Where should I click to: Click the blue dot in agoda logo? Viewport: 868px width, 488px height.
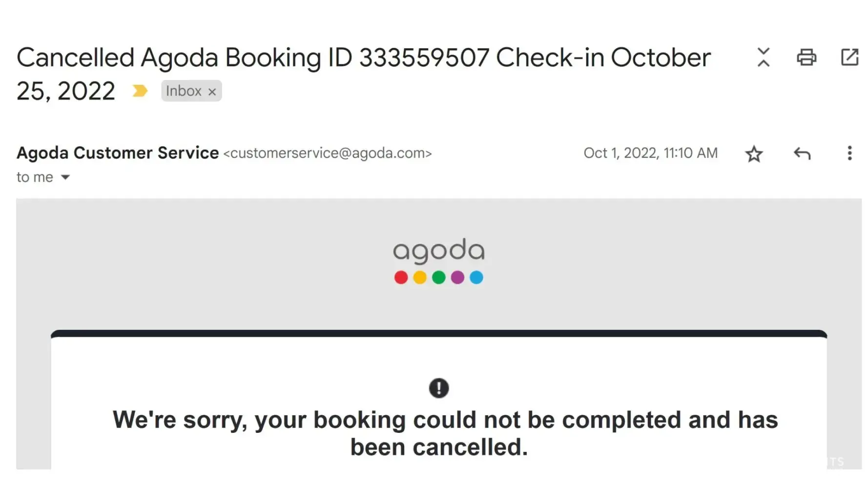(476, 278)
